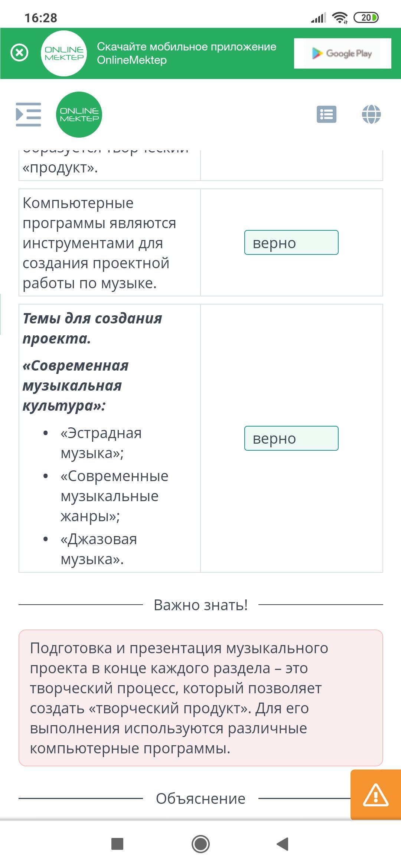The image size is (401, 868).
Task: Open the side navigation menu icon
Action: coord(28,114)
